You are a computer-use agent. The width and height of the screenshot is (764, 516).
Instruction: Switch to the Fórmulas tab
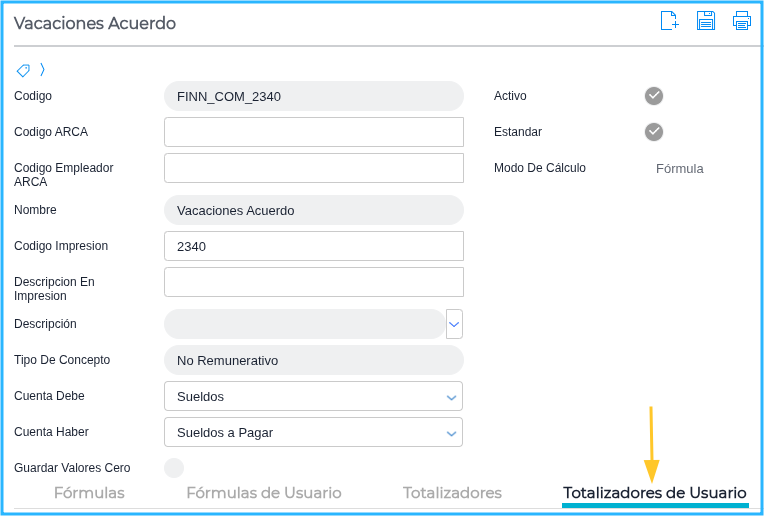89,493
